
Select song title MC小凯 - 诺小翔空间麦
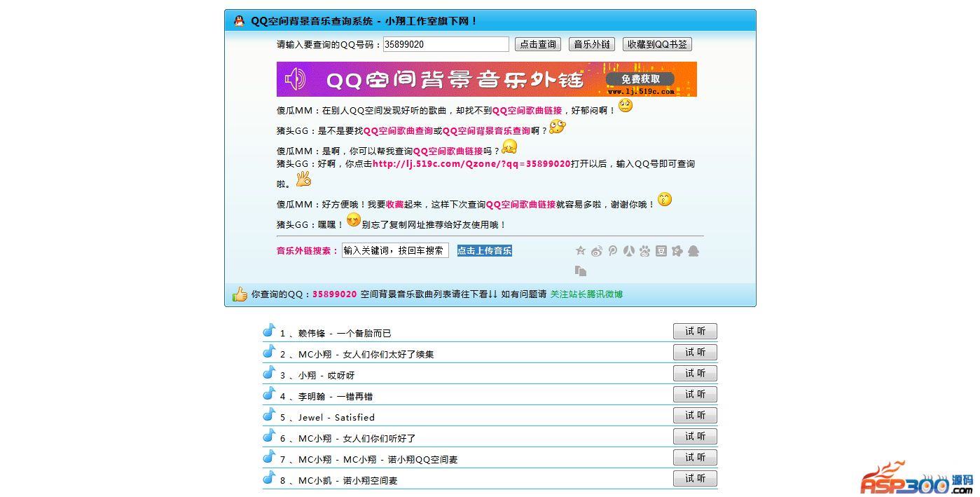[348, 480]
